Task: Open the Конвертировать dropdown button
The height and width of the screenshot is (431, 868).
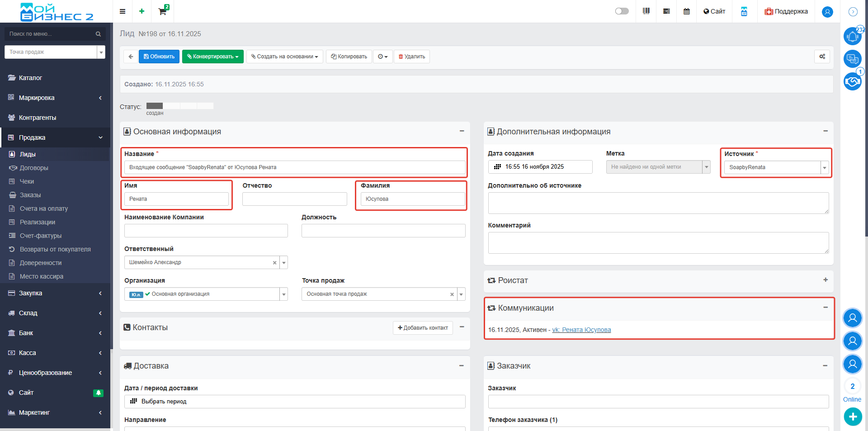Action: coord(212,57)
